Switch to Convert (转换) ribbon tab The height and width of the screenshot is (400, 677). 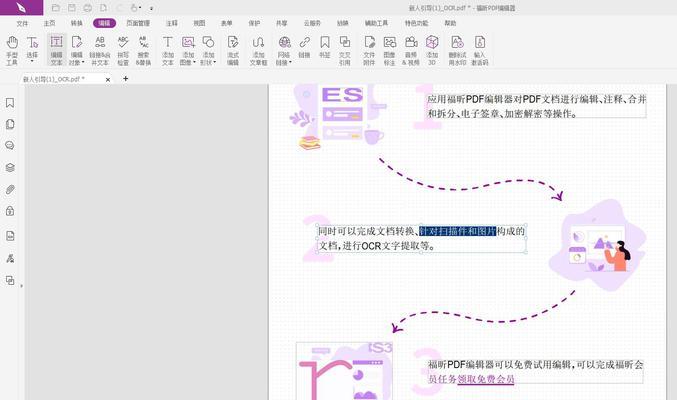coord(76,23)
